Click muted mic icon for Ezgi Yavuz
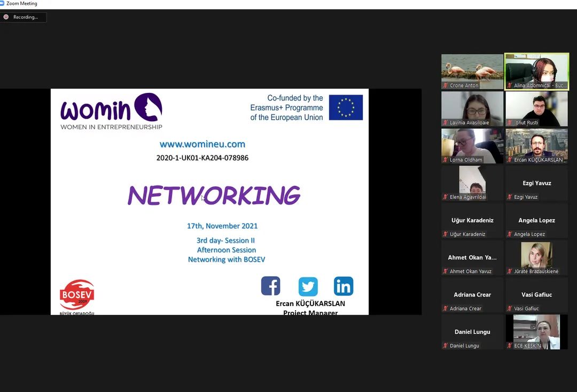The width and height of the screenshot is (577, 392). coord(510,197)
